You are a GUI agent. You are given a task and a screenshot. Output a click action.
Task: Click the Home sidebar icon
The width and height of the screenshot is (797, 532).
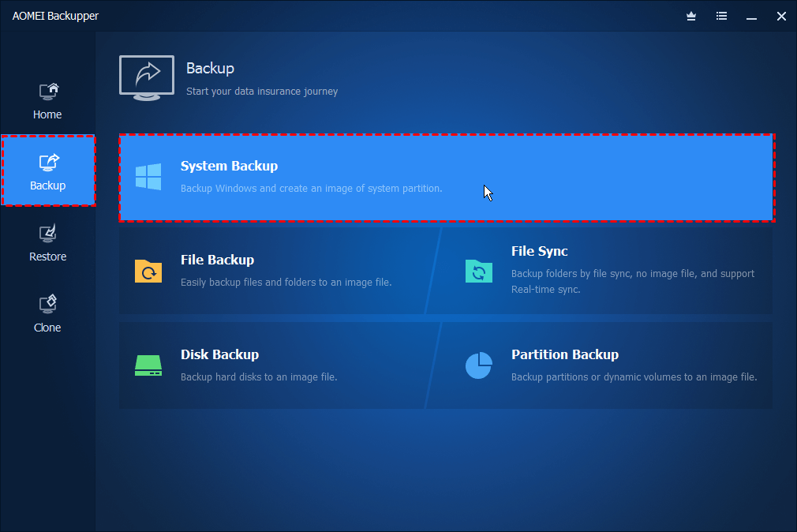point(48,92)
